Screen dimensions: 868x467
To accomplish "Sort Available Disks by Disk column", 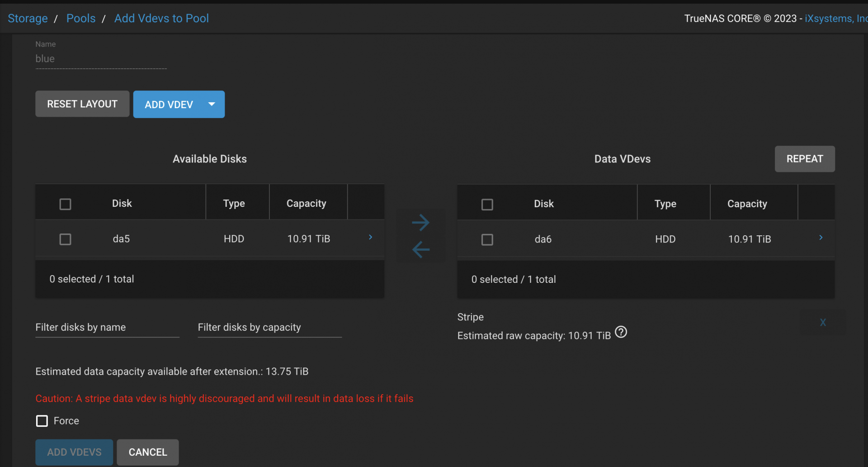I will point(122,204).
